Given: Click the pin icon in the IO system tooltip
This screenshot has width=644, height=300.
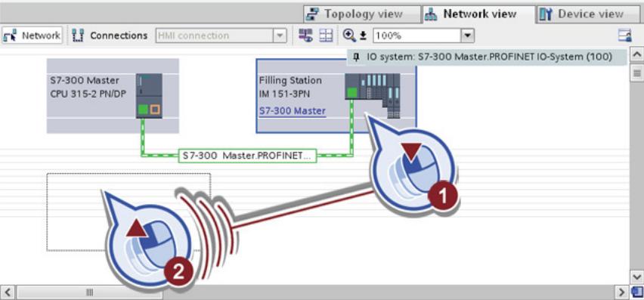Looking at the screenshot, I should (357, 57).
